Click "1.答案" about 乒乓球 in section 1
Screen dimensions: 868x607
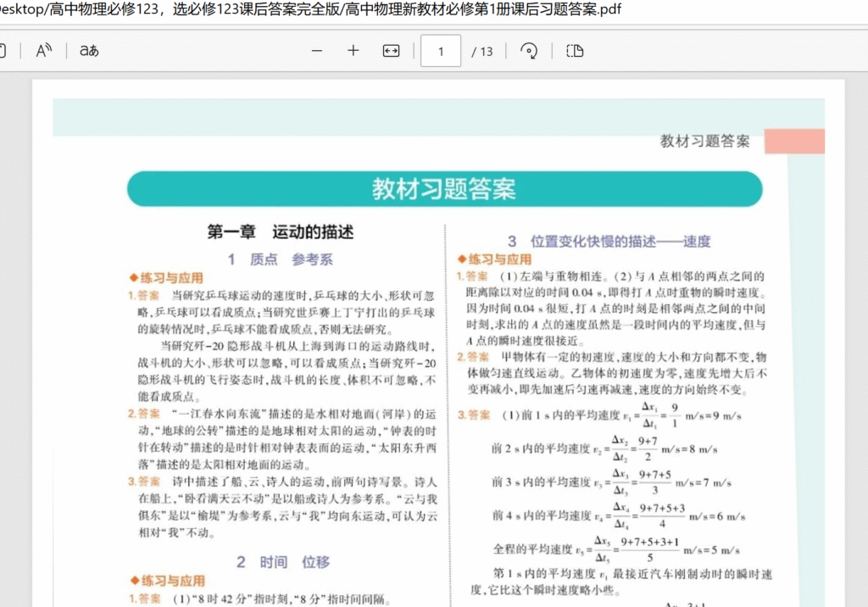tap(143, 296)
